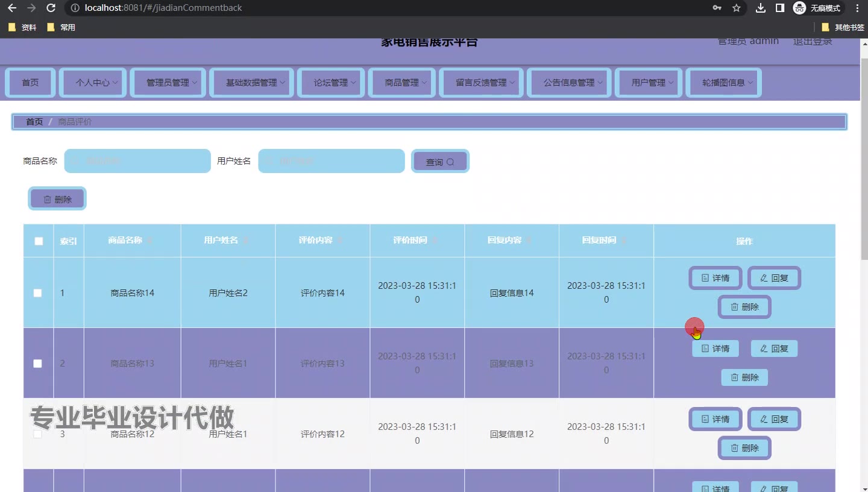Select the 商品名称14 cell

(133, 293)
